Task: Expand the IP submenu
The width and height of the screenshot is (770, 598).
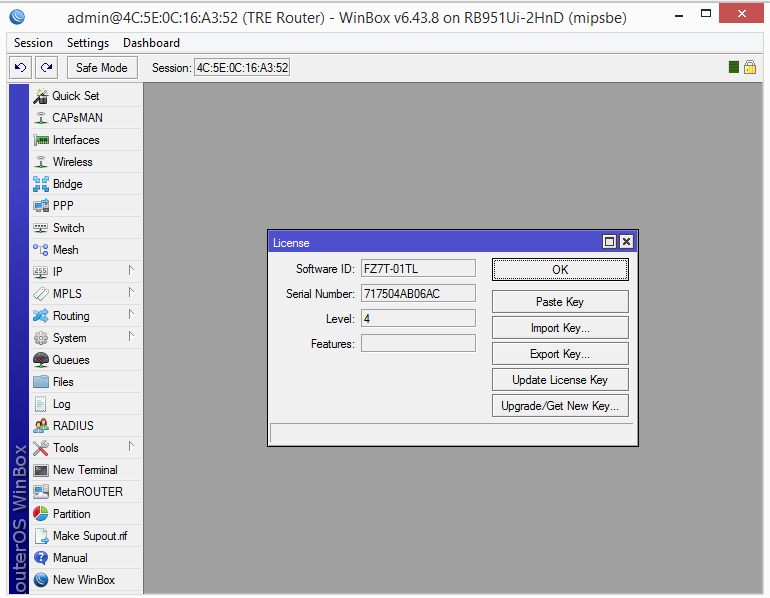Action: (131, 271)
